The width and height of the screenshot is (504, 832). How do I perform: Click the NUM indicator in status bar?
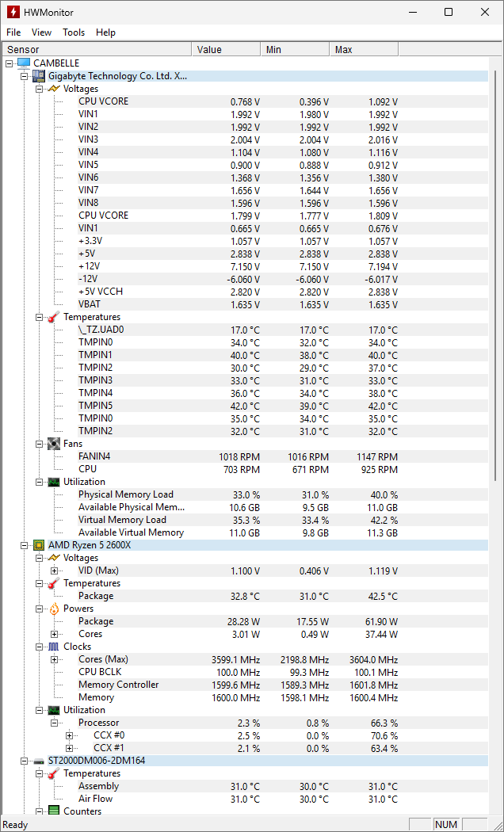(x=446, y=825)
